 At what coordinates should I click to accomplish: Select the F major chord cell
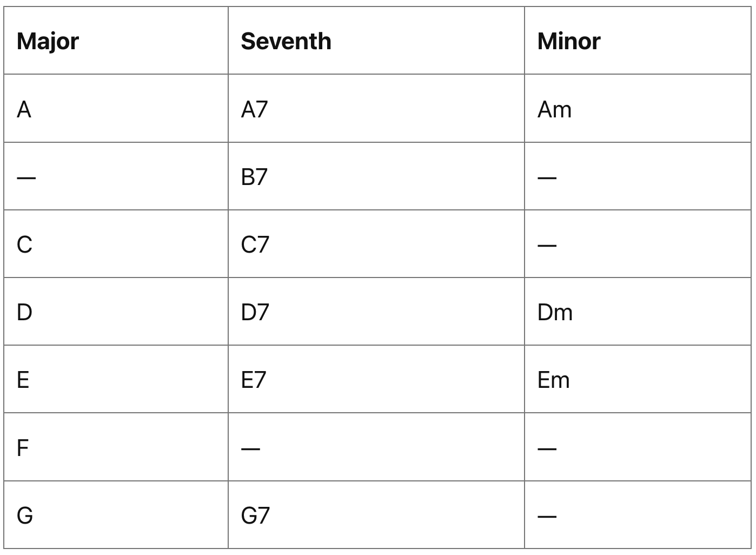tap(23, 448)
